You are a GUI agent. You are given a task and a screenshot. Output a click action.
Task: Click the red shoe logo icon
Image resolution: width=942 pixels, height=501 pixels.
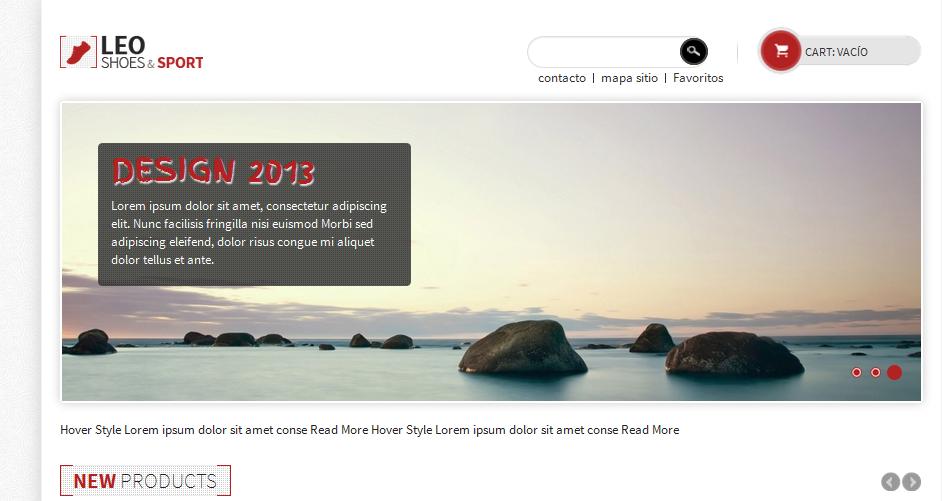click(78, 52)
